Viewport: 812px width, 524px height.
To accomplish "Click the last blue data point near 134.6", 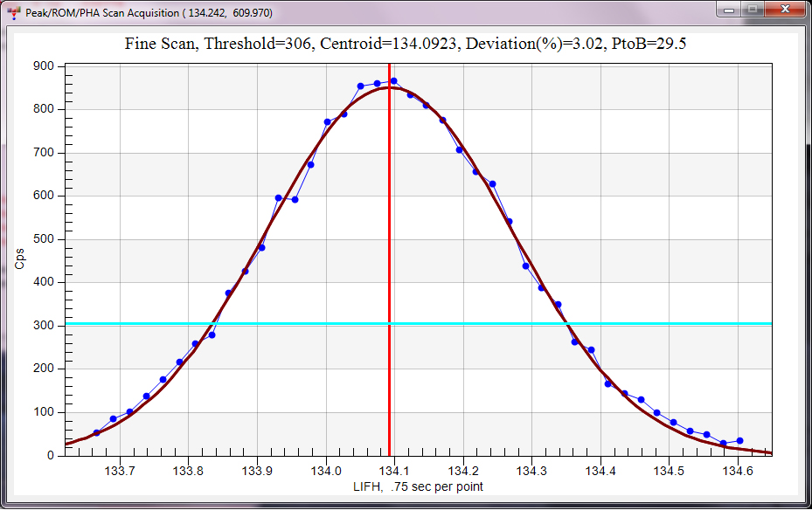I will tap(739, 441).
